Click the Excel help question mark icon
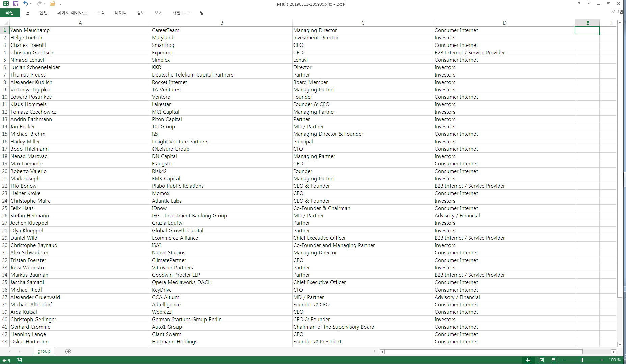Image resolution: width=626 pixels, height=364 pixels. tap(579, 4)
